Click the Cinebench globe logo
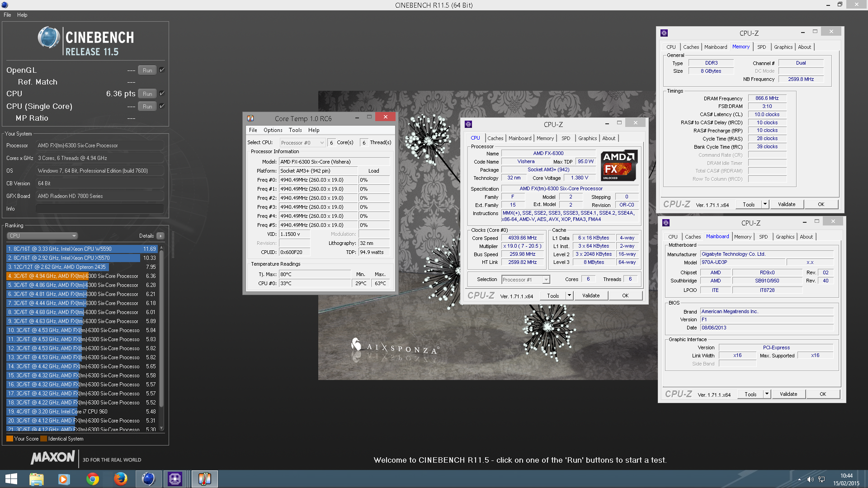The width and height of the screenshot is (868, 488). click(48, 37)
